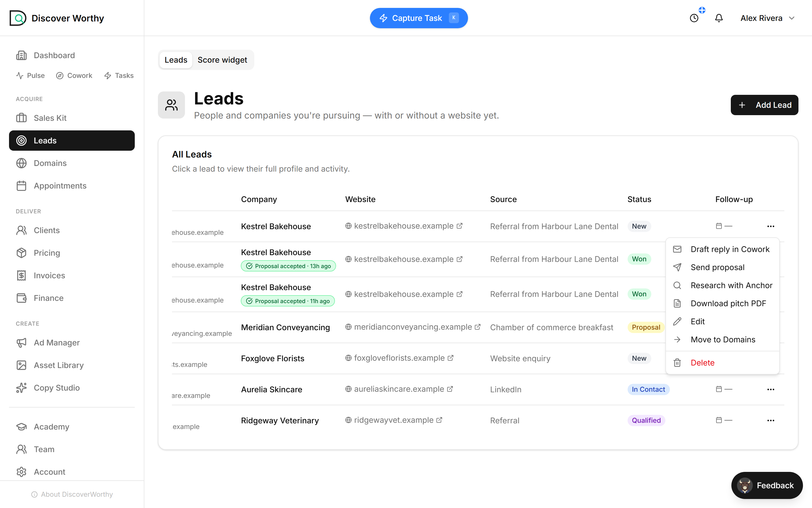This screenshot has width=812, height=508.
Task: Switch to the Score widget tab
Action: click(222, 60)
